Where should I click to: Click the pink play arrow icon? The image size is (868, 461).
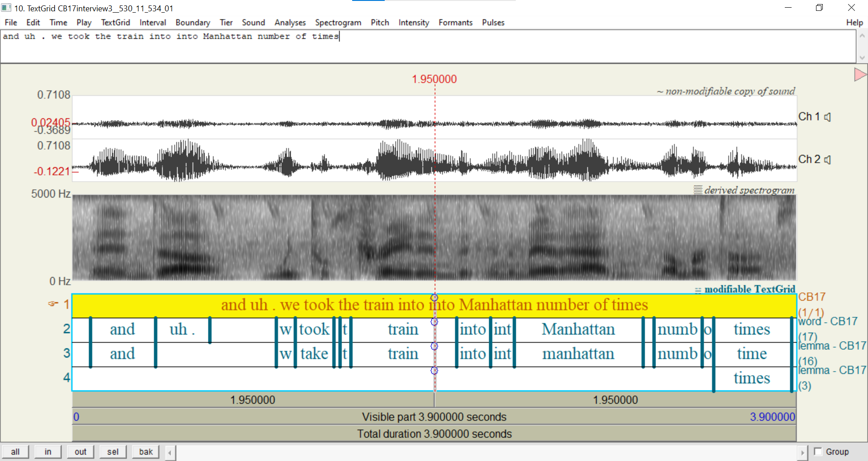(x=860, y=75)
